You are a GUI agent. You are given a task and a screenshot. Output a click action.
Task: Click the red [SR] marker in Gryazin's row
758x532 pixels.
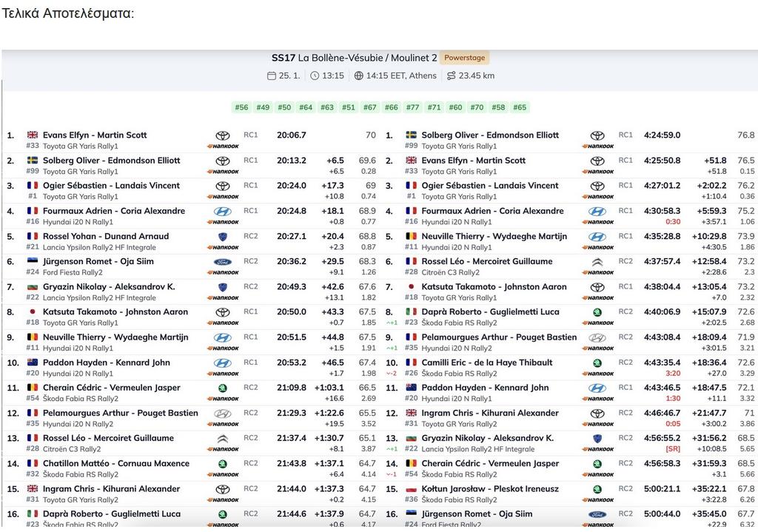pos(673,449)
